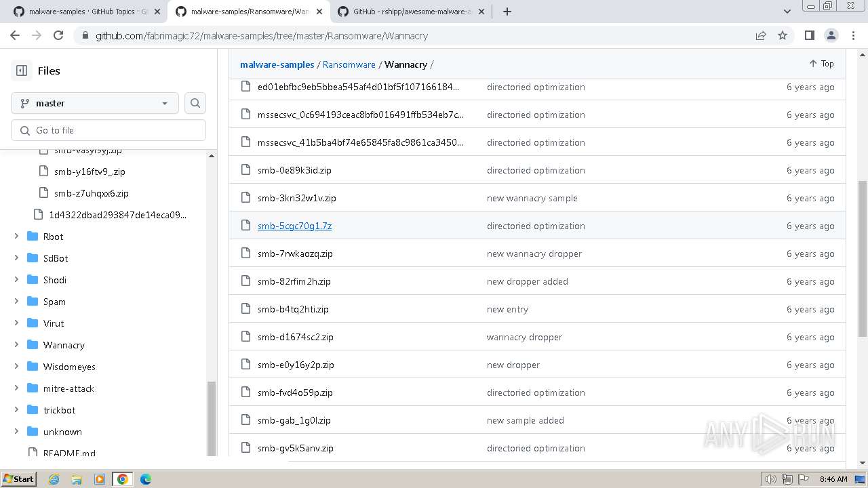Open 1d4322dbad293847de14eca09... file in tree

point(117,215)
